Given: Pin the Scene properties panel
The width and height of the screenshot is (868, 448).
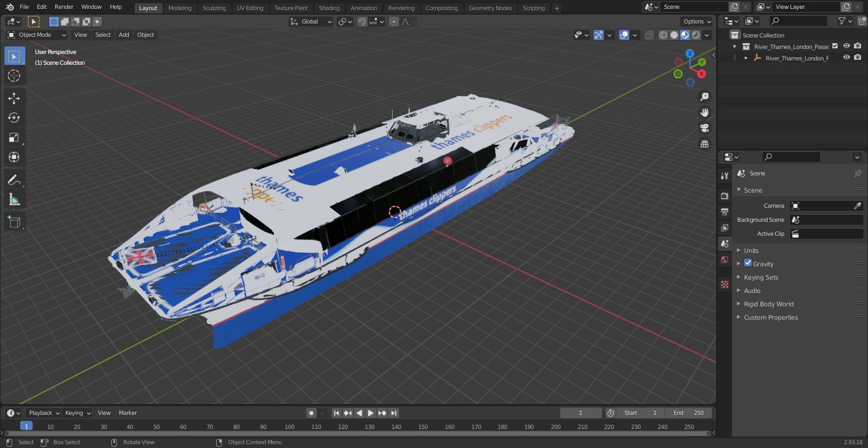Looking at the screenshot, I should (857, 173).
